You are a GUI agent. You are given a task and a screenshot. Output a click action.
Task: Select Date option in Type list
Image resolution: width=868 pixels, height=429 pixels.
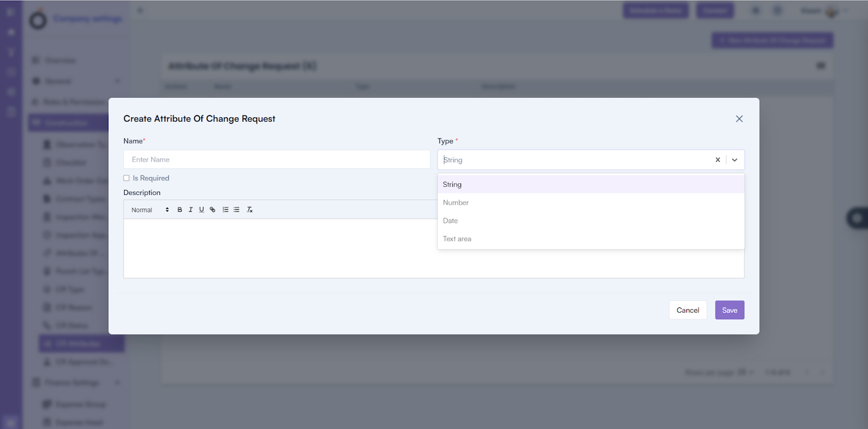(x=591, y=220)
